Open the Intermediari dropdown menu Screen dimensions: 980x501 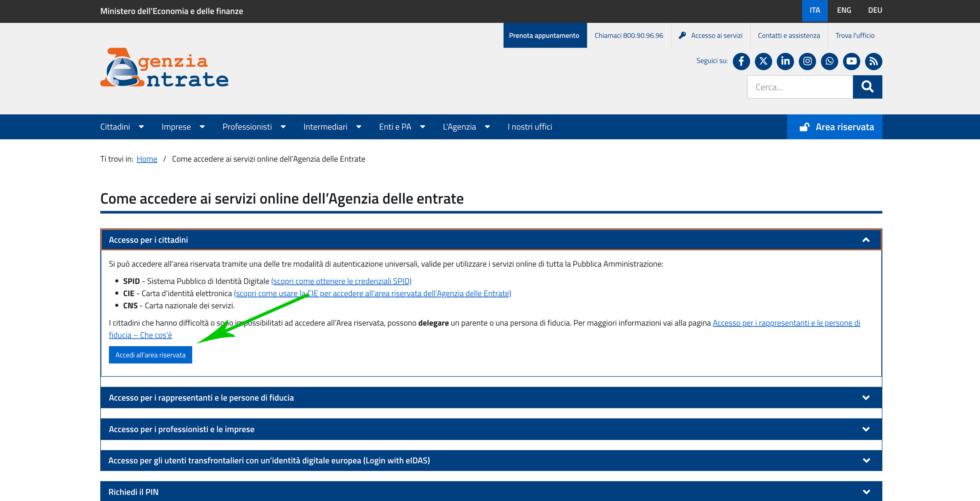tap(332, 127)
